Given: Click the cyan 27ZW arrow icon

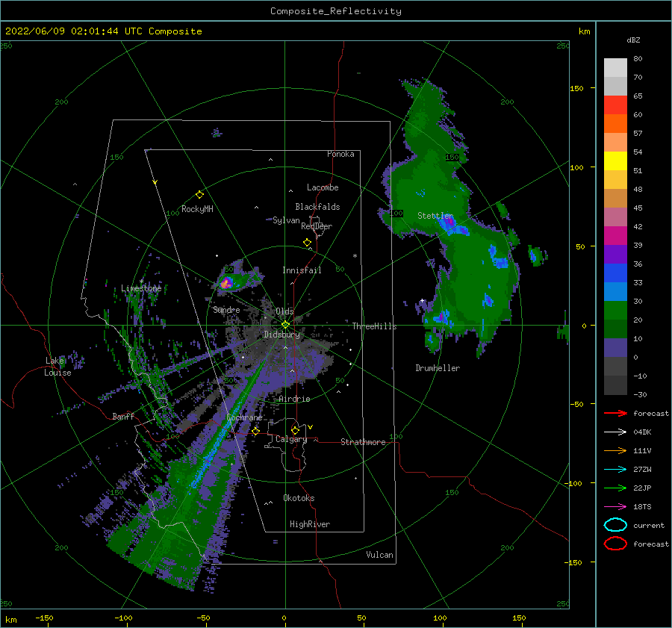Looking at the screenshot, I should [x=615, y=470].
